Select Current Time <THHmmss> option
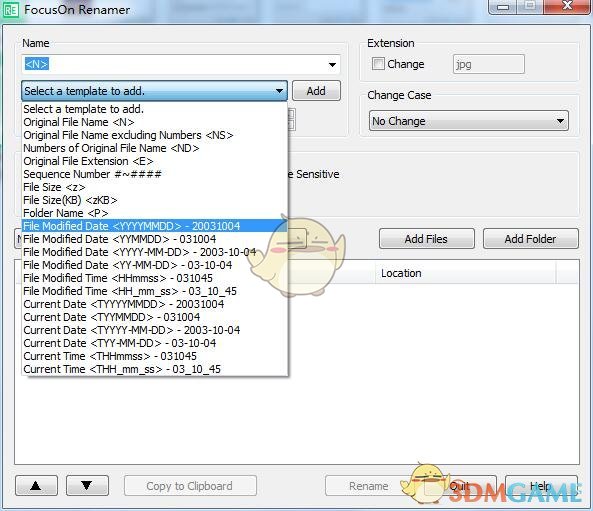The width and height of the screenshot is (593, 511). pos(154,356)
